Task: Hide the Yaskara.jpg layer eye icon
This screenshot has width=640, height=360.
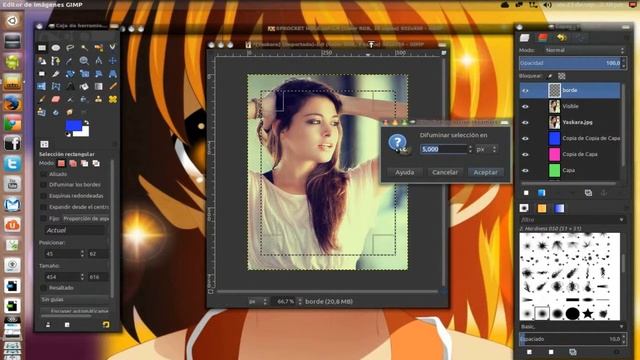Action: coord(525,122)
